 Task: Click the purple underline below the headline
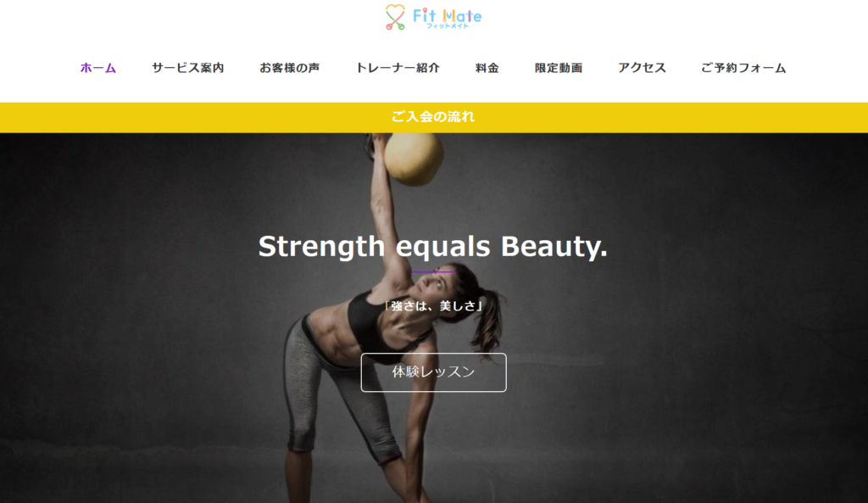433,272
